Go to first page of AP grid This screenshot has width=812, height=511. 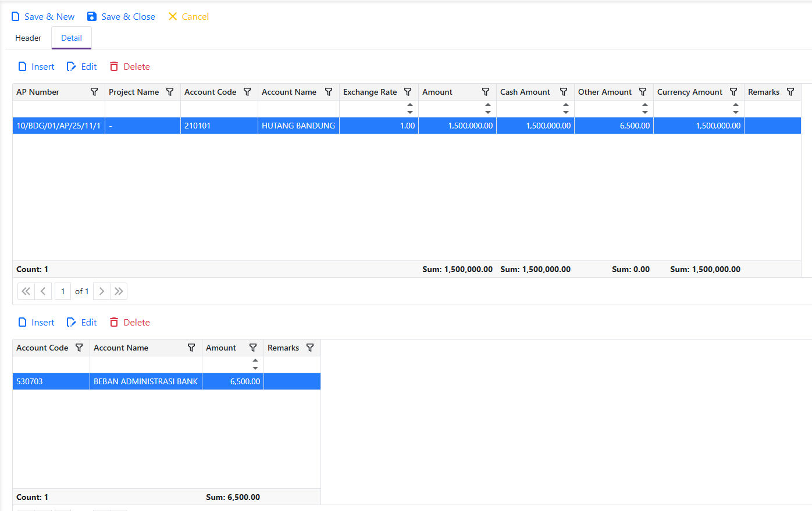26,291
